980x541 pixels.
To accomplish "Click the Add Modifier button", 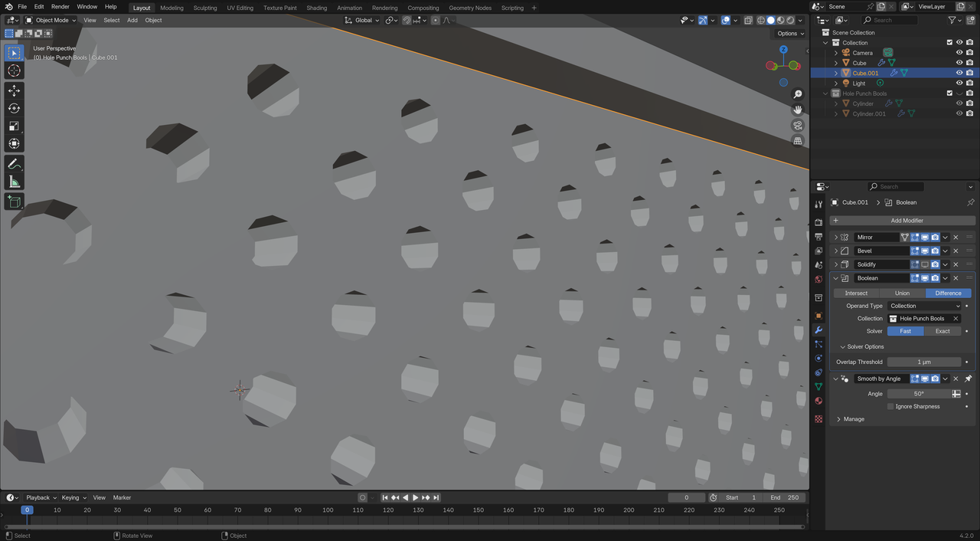I will point(902,221).
